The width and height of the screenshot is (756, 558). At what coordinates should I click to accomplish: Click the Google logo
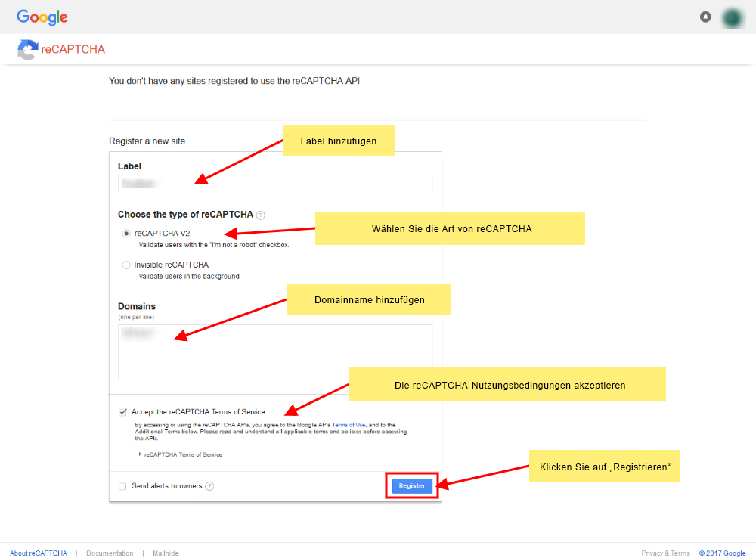42,17
